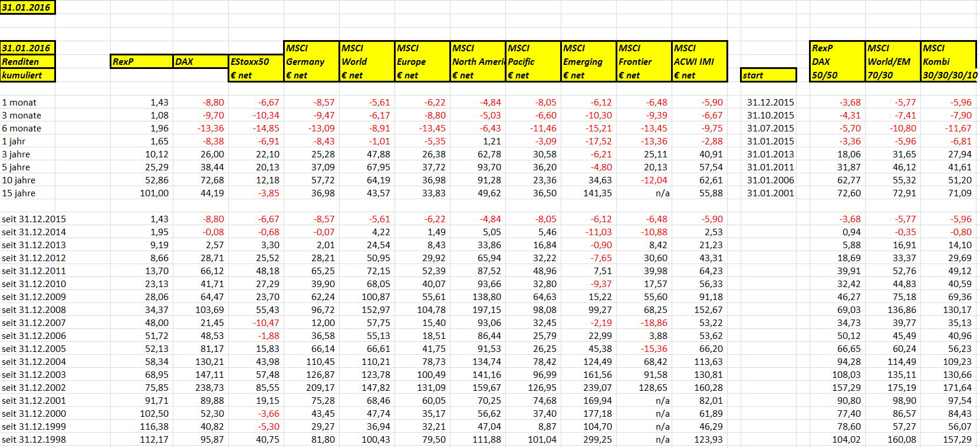Screen dimensions: 980x448
Task: Click the "MSCI ACWI IMI" column header
Action: pyautogui.click(x=699, y=61)
